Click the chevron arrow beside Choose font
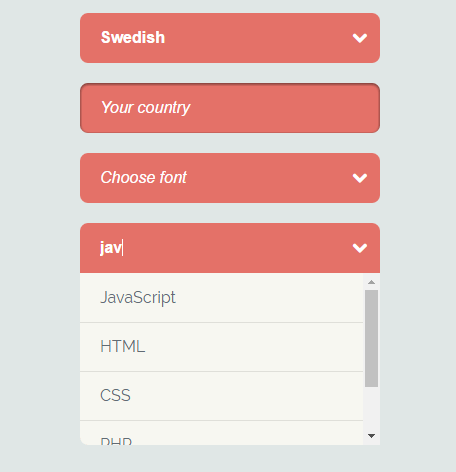Screen dimensions: 456x472 click(x=360, y=178)
